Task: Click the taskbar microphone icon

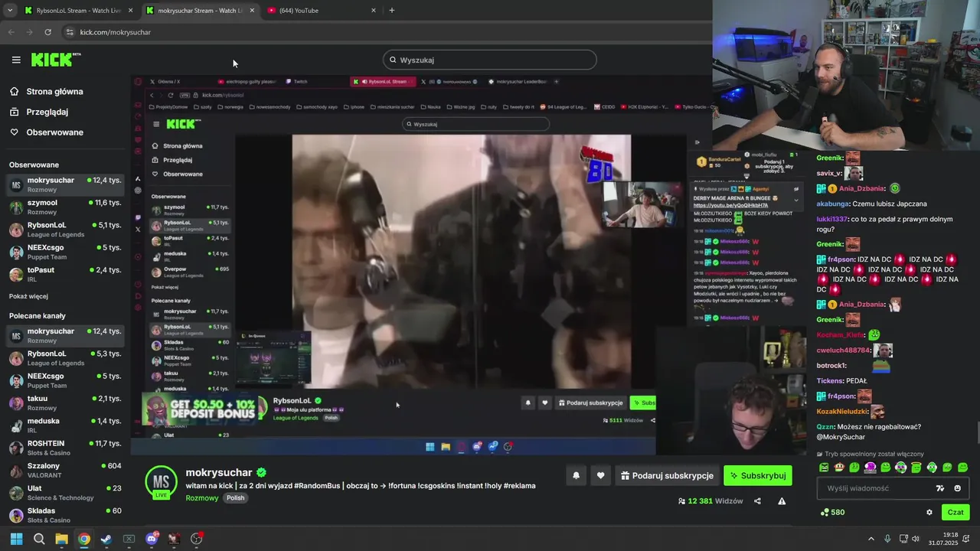Action: (x=887, y=539)
